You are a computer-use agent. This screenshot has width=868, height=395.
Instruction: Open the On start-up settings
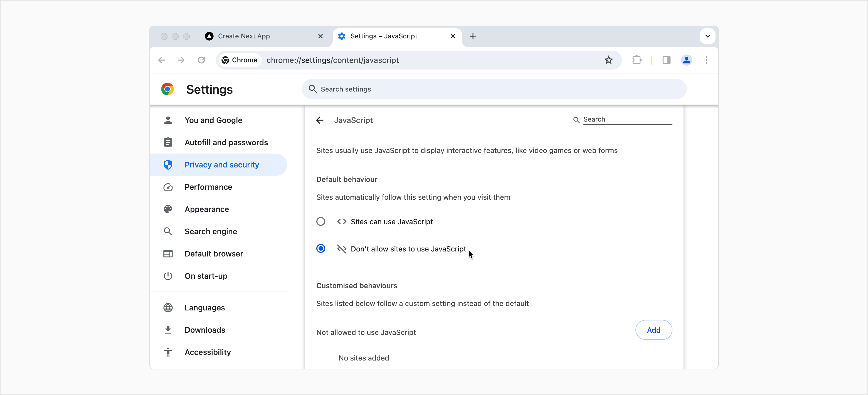point(206,276)
